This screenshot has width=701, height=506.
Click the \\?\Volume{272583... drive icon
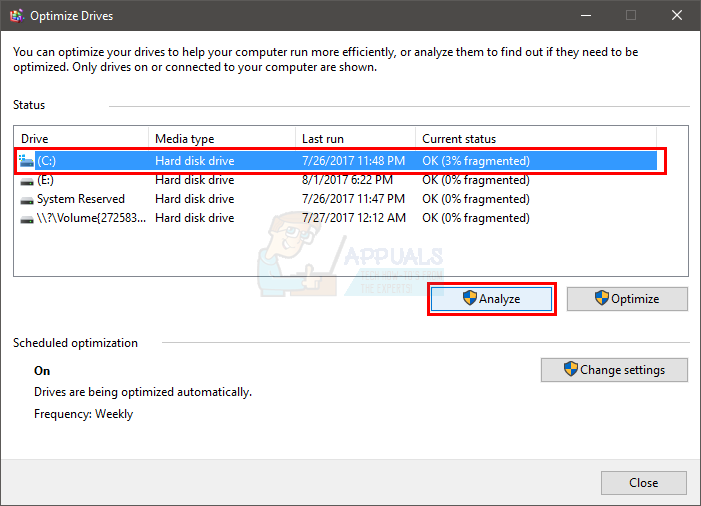[x=27, y=219]
